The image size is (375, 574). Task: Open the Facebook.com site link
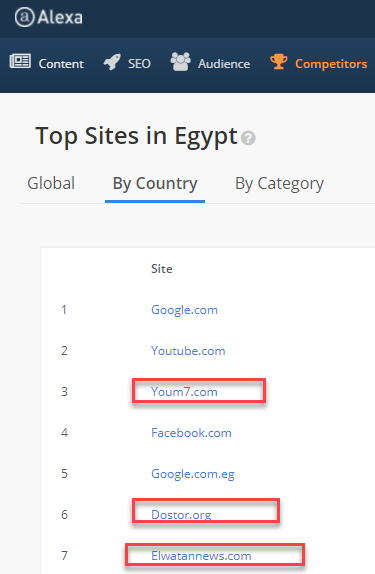(x=191, y=433)
